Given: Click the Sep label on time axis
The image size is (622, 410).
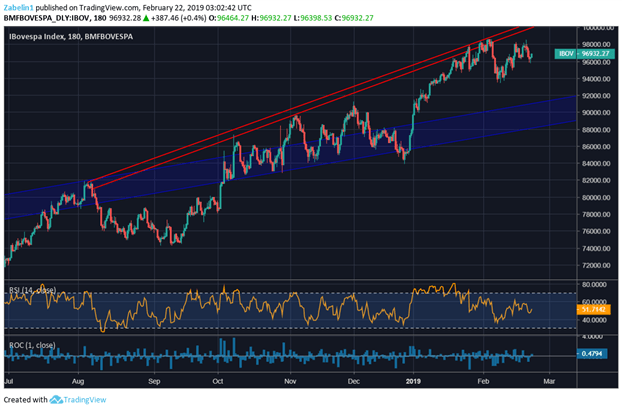Looking at the screenshot, I should tap(154, 381).
